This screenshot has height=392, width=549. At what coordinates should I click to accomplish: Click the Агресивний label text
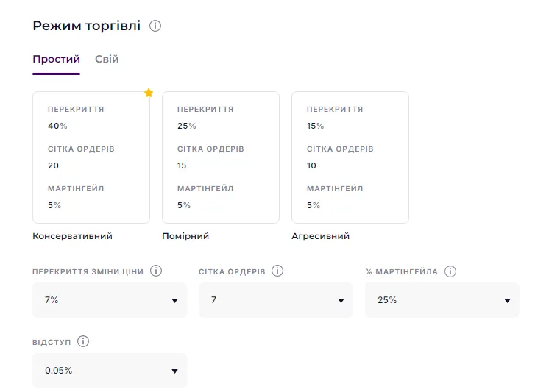click(x=320, y=236)
